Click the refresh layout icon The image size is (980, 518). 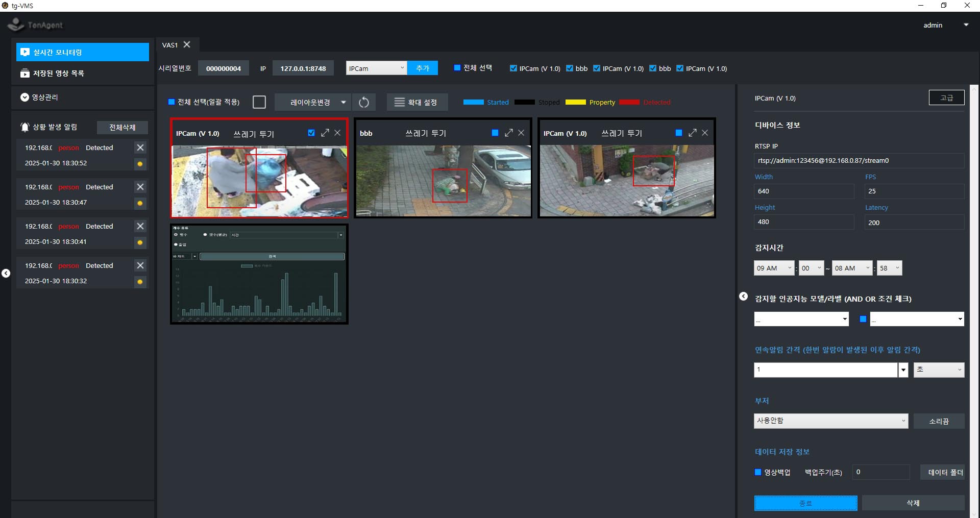coord(363,103)
